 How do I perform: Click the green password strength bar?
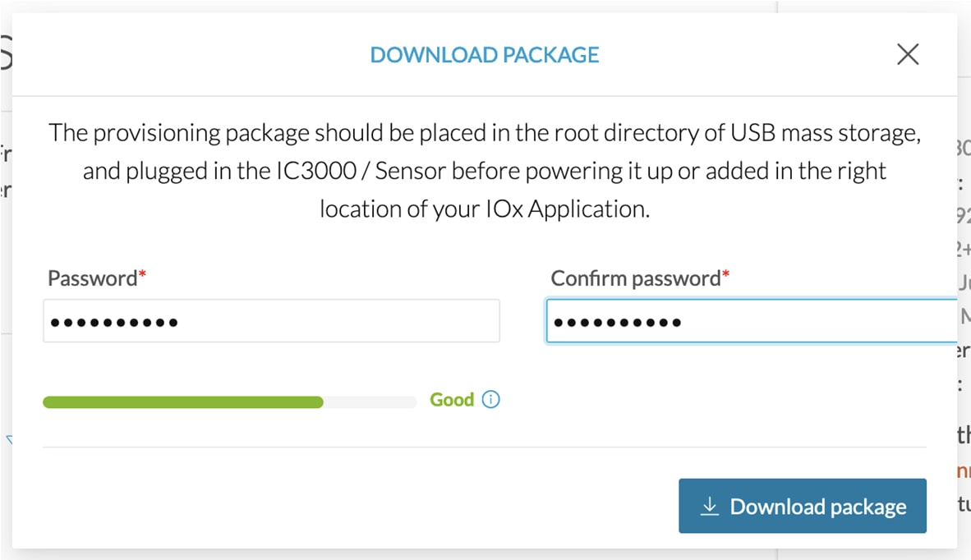[183, 402]
